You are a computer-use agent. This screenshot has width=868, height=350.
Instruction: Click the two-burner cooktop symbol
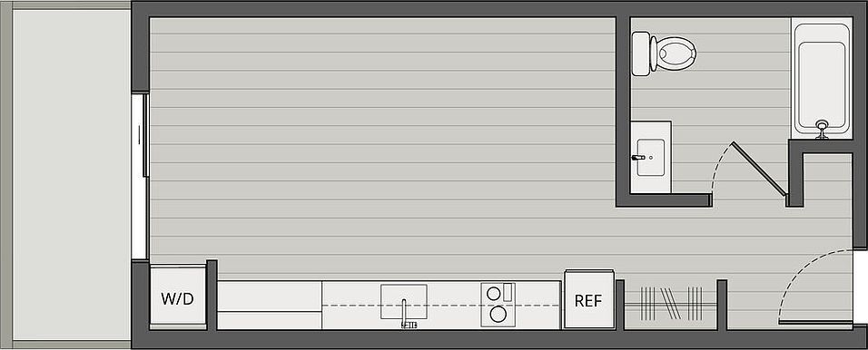pyautogui.click(x=498, y=304)
